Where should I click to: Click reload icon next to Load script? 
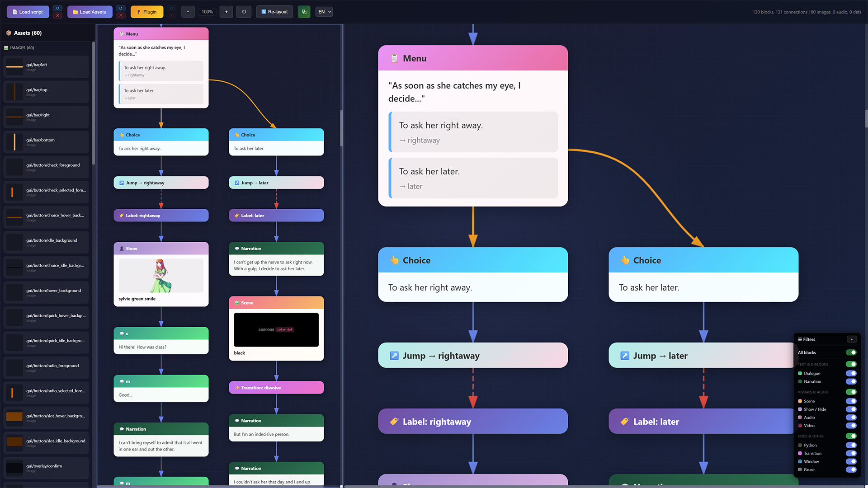click(x=57, y=8)
